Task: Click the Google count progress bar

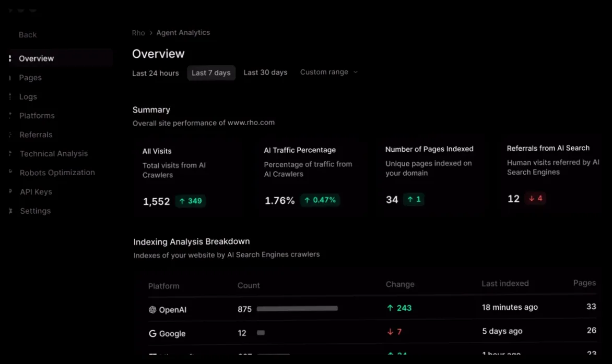Action: pos(261,332)
